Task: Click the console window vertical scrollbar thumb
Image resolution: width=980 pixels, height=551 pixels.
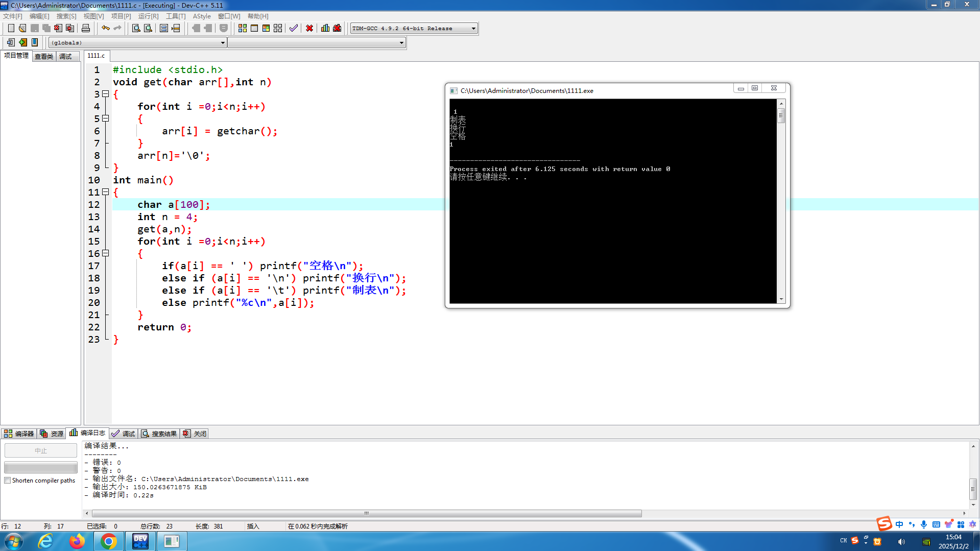Action: point(781,116)
